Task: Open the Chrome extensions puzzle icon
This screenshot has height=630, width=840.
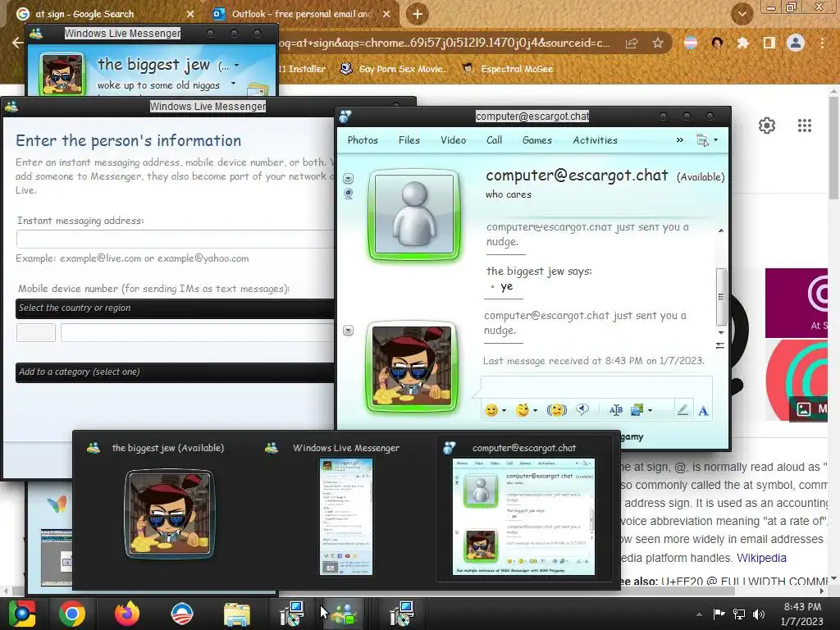Action: tap(742, 43)
